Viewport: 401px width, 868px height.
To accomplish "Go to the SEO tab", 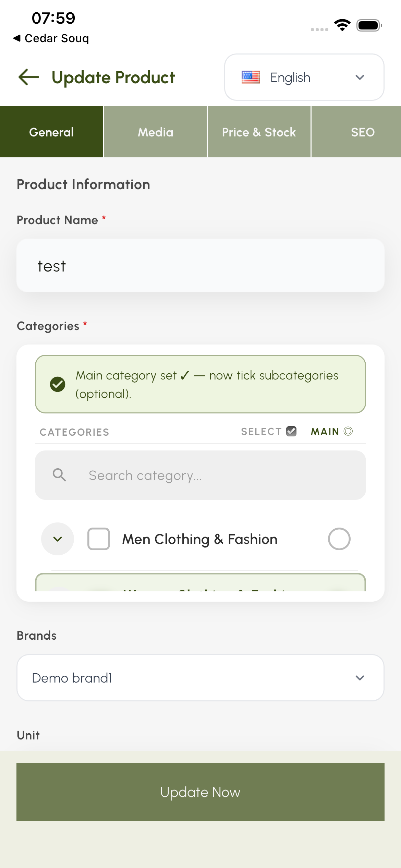I will pyautogui.click(x=363, y=132).
